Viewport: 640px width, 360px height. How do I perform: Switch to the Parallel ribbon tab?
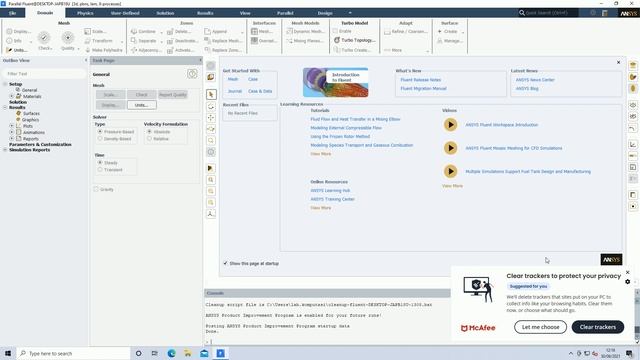[x=285, y=13]
